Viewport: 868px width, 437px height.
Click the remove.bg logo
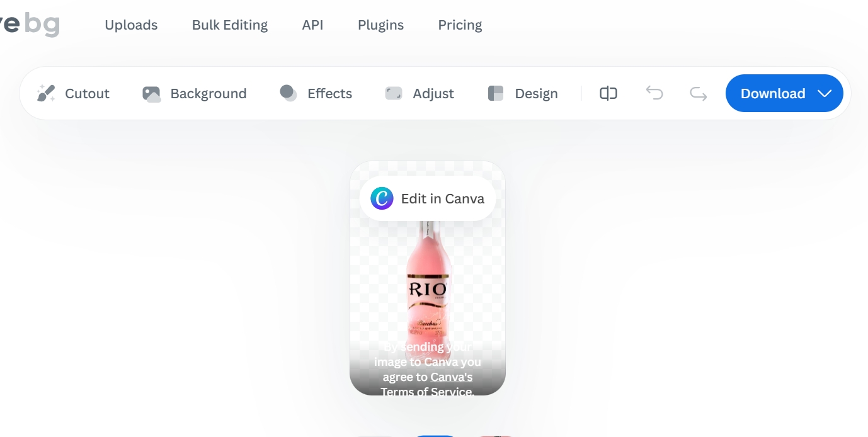click(31, 25)
